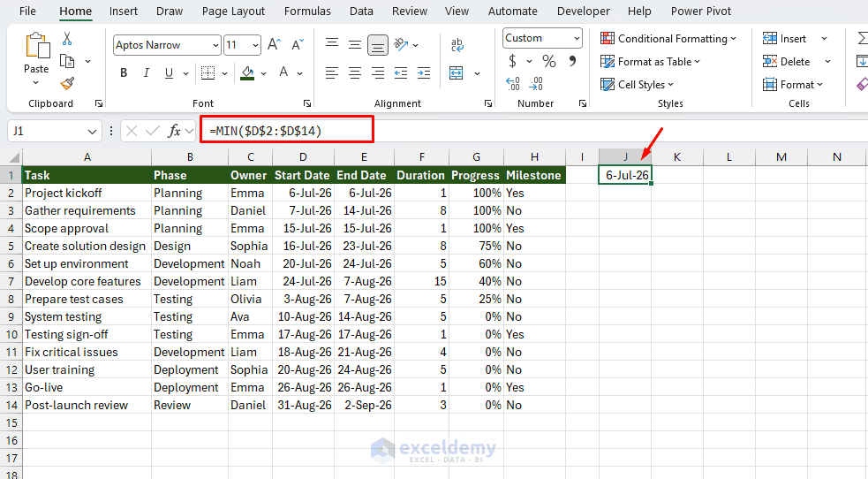868x479 pixels.
Task: Click the Insert cells button
Action: pos(784,38)
